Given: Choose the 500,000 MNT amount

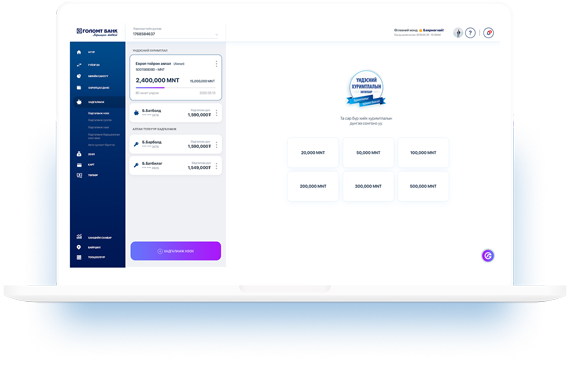Looking at the screenshot, I should point(423,186).
